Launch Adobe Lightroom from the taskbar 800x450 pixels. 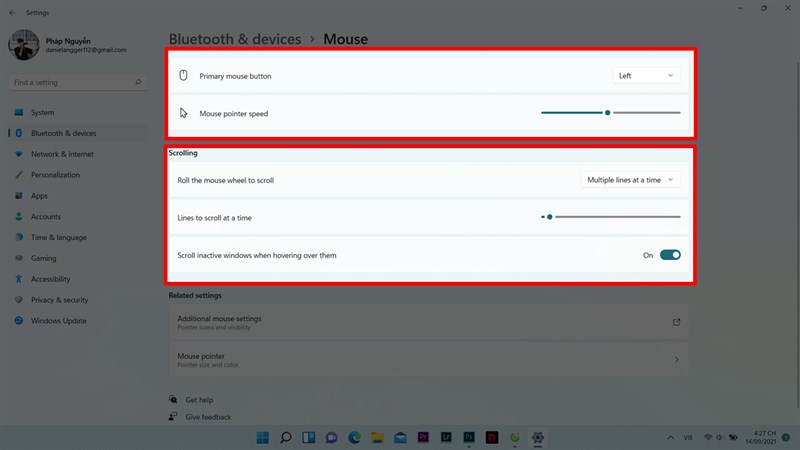(446, 437)
